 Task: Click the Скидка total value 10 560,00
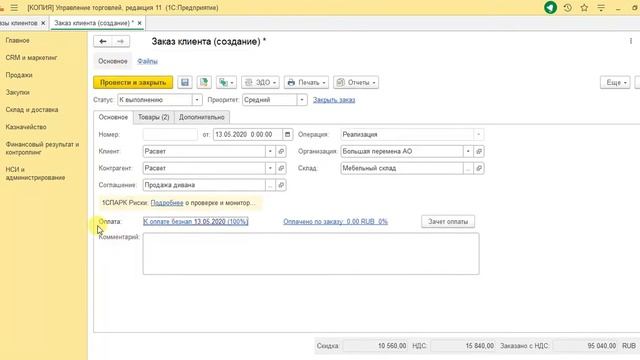tap(375, 346)
